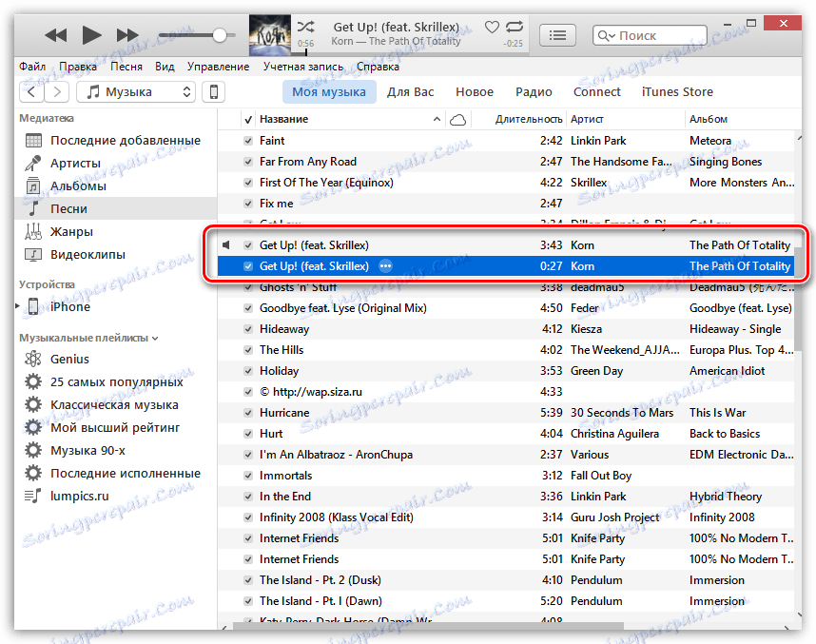Select Жанры in the library sidebar
Screen dimensions: 816x644
[x=115, y=232]
